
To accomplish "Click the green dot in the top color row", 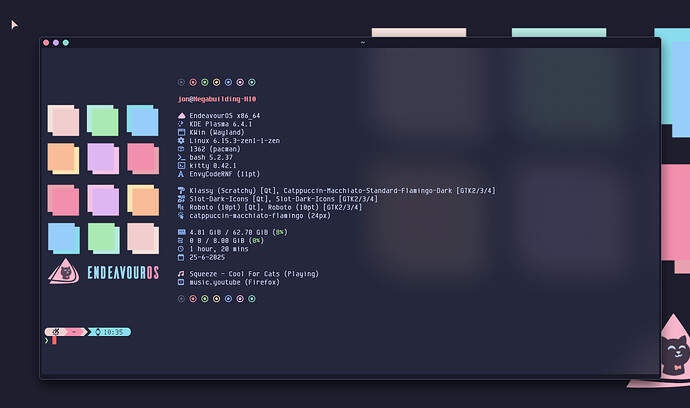I will (x=205, y=82).
